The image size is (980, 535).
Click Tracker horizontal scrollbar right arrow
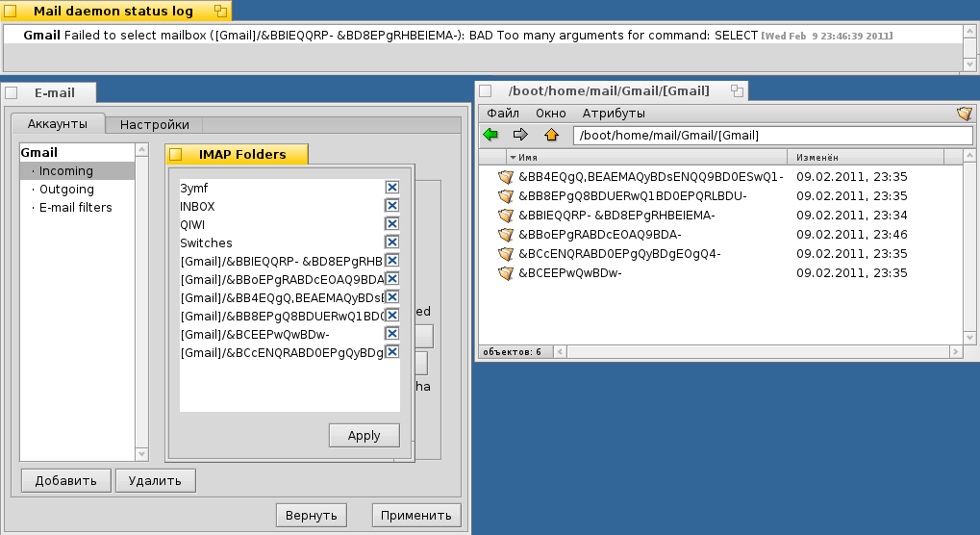pyautogui.click(x=956, y=352)
